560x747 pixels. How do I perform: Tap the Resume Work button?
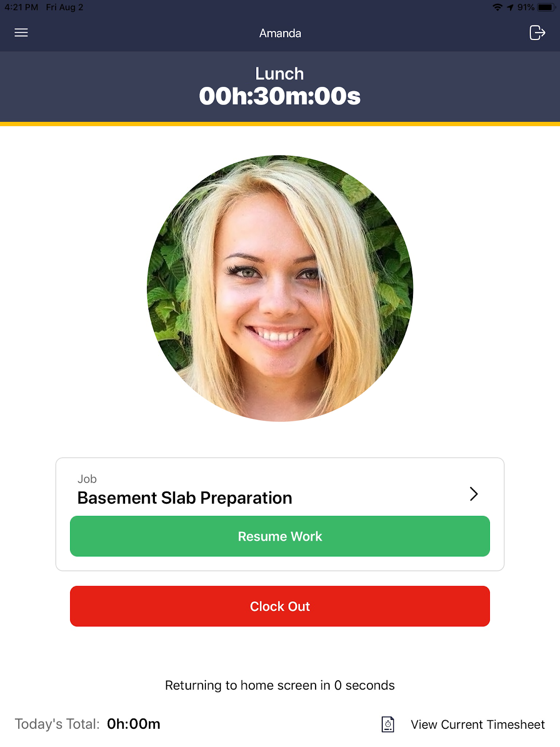click(280, 536)
